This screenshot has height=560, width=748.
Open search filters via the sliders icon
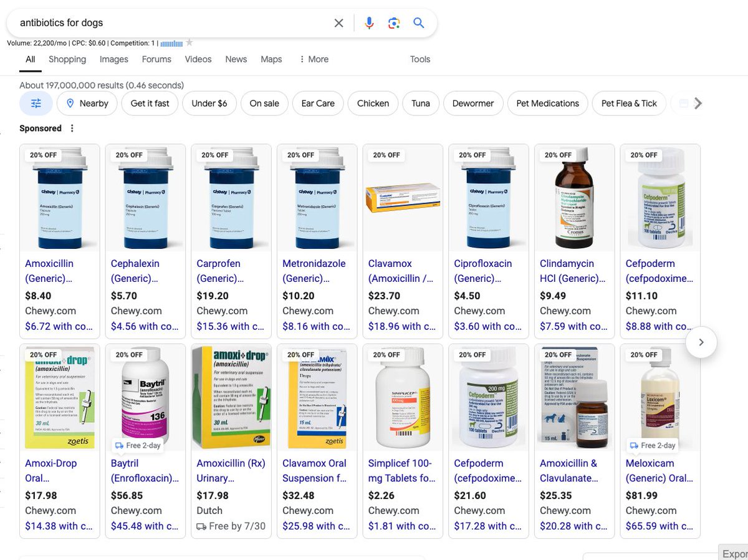point(36,103)
